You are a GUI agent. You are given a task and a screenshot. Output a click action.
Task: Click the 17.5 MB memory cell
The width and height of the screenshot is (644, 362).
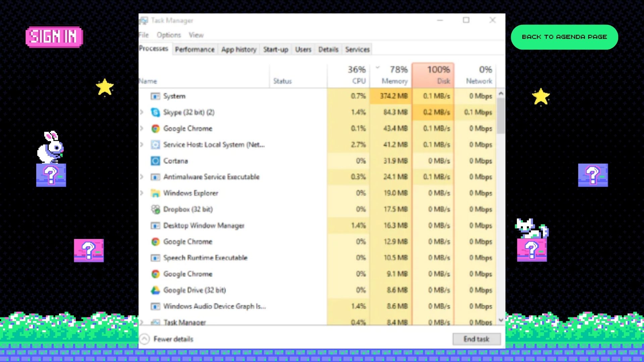click(x=391, y=209)
